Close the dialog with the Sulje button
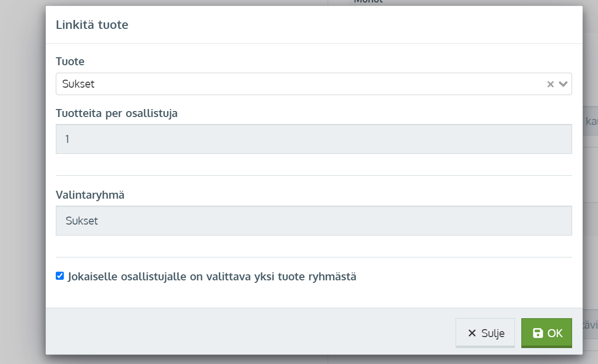 [x=485, y=333]
